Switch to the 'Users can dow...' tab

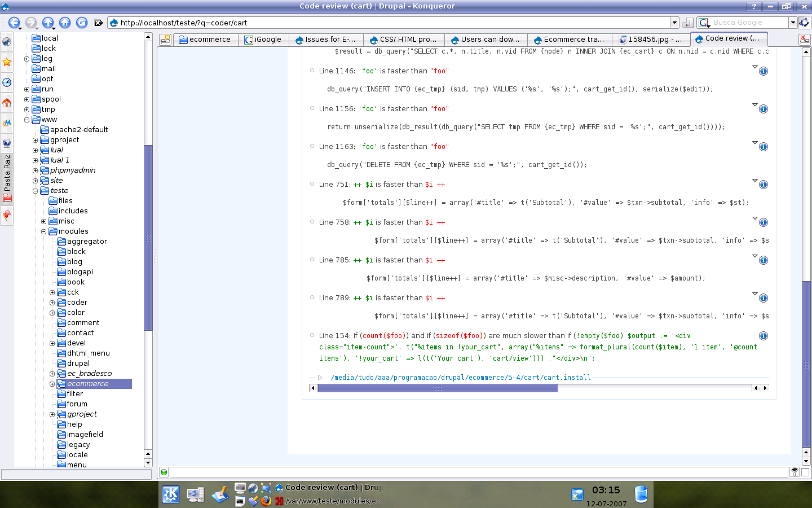[x=485, y=40]
